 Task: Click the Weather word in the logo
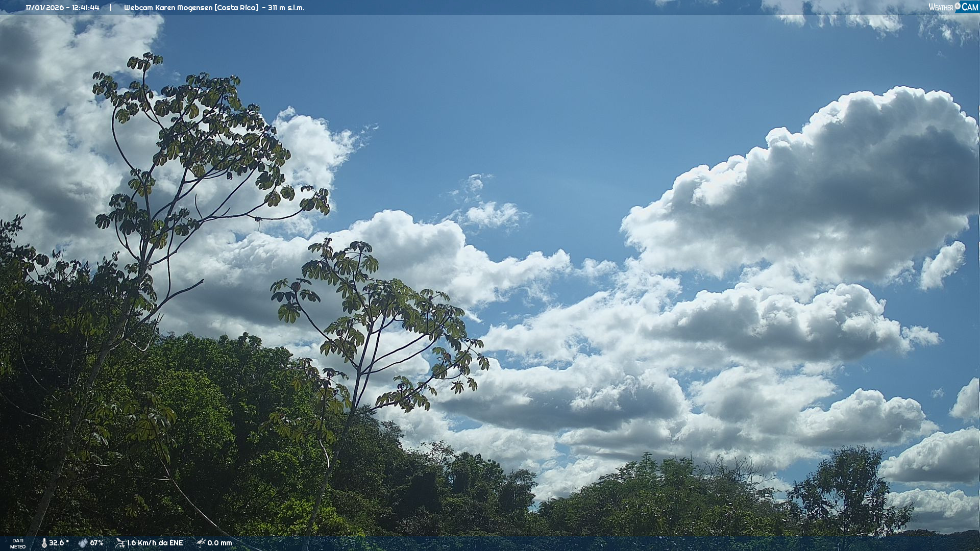[941, 7]
